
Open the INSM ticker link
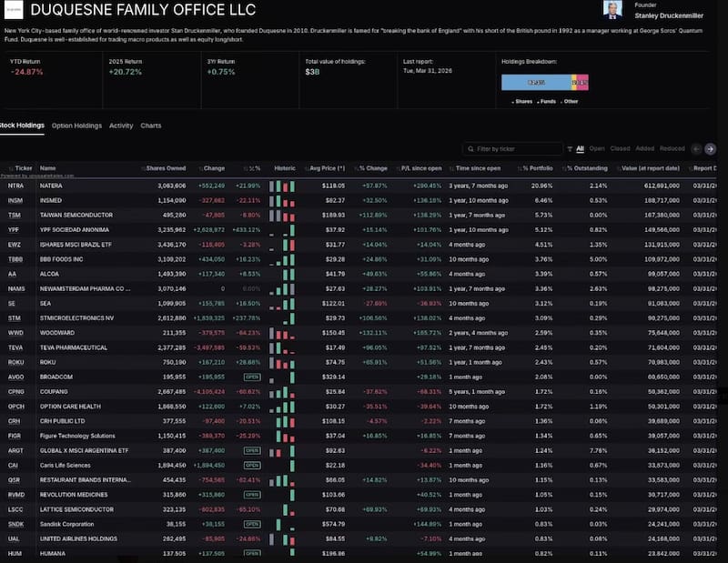click(15, 200)
